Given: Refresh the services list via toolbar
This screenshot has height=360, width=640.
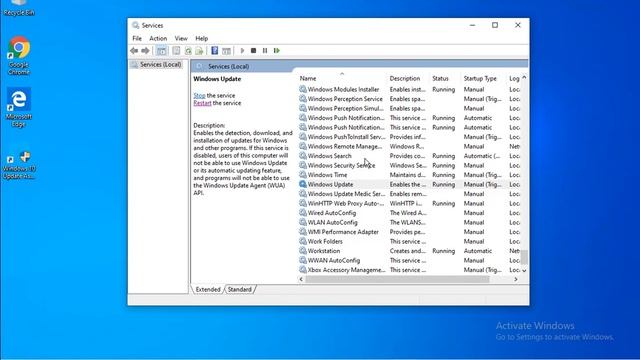Looking at the screenshot, I should pos(188,51).
